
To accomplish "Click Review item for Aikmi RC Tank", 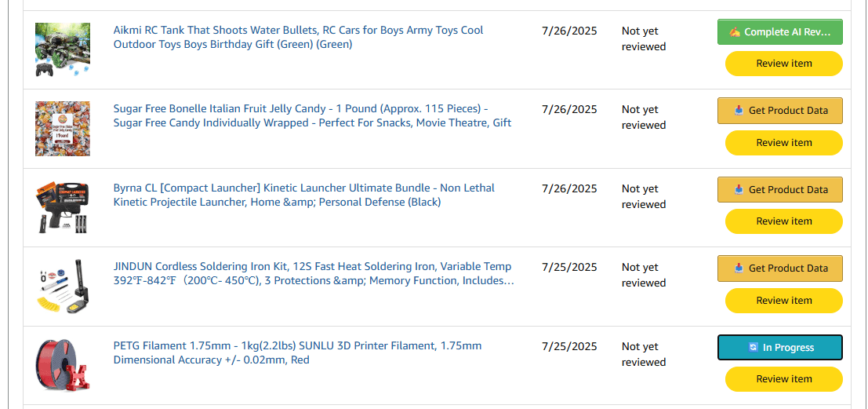I will 783,64.
